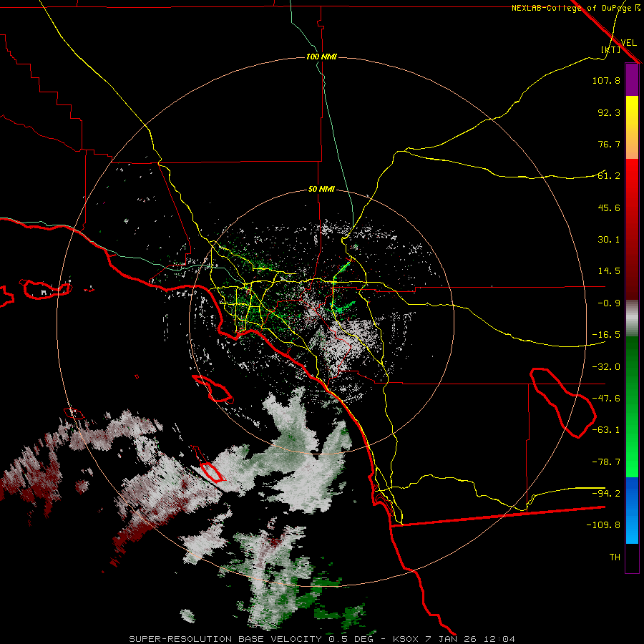Viewport: 644px width, 644px height.
Task: Click the -47.6 legend value
Action: [x=606, y=399]
